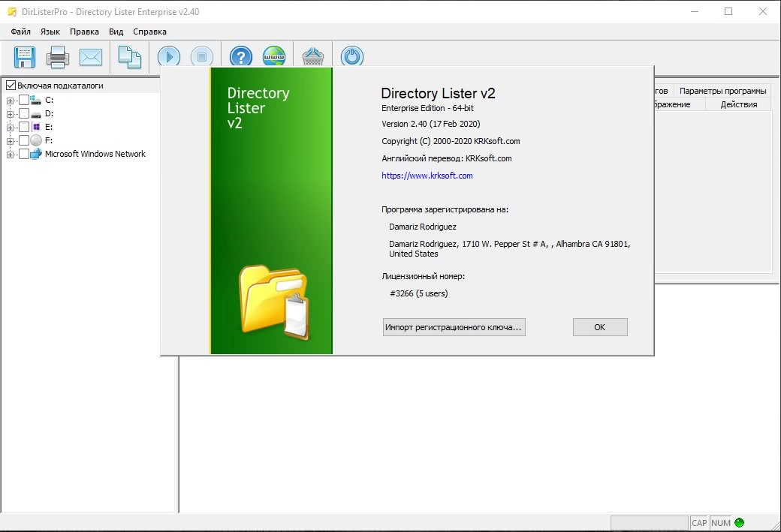This screenshot has width=781, height=532.
Task: Click the green status indicator in status bar
Action: coord(739,522)
